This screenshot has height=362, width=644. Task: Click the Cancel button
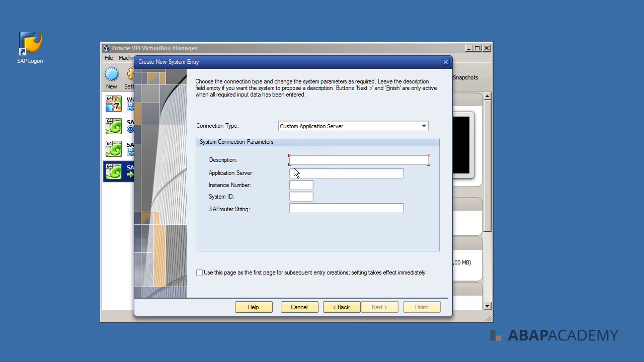point(299,307)
